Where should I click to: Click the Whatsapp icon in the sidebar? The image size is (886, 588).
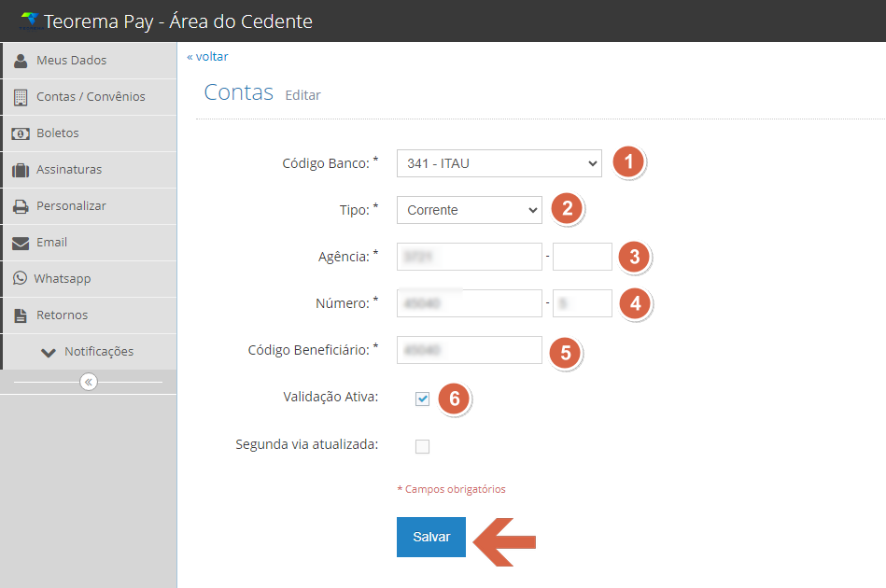pyautogui.click(x=20, y=278)
